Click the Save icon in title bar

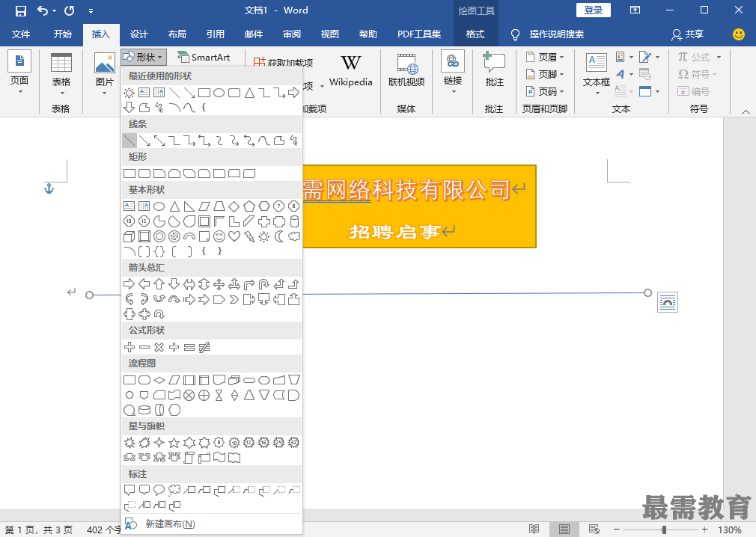tap(20, 10)
